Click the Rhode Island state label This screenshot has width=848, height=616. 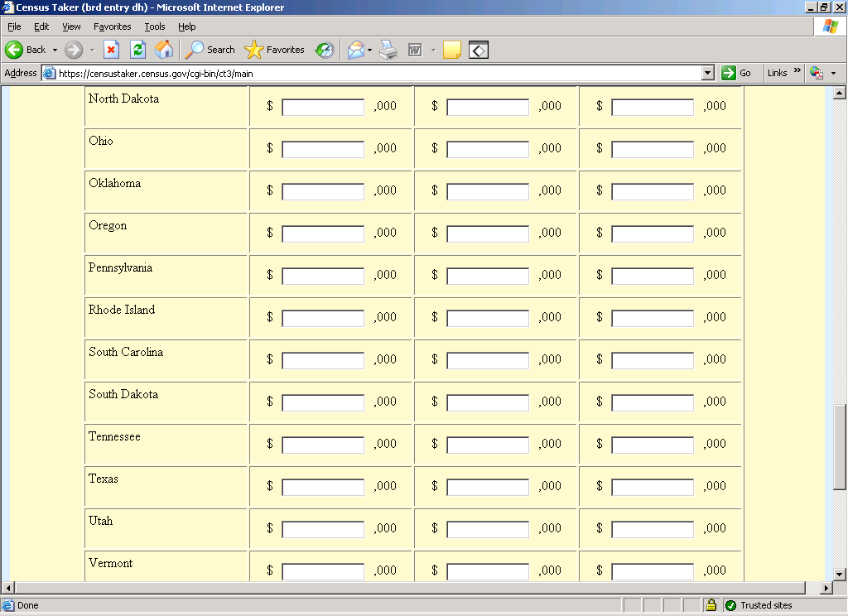(122, 310)
